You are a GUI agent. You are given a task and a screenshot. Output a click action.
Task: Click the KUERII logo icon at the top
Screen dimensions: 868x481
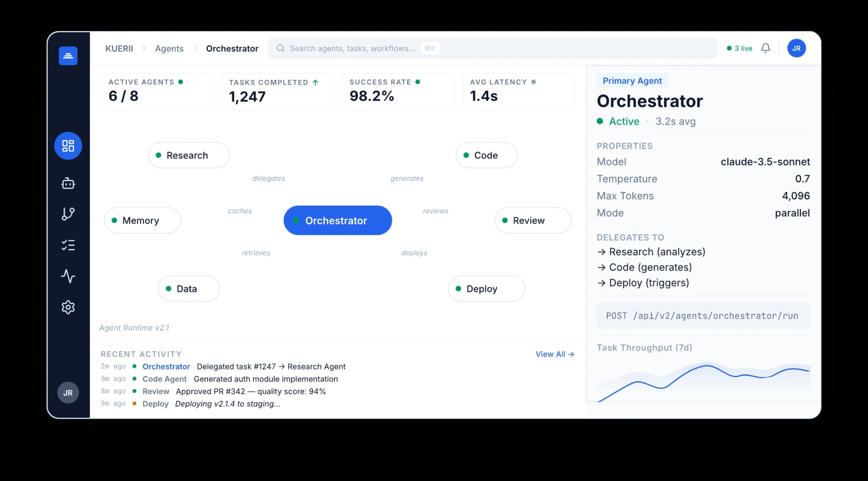(68, 55)
